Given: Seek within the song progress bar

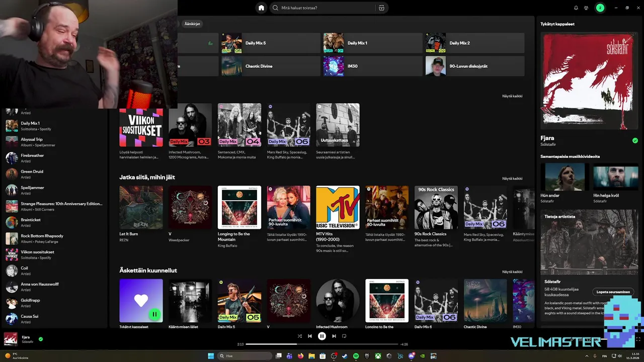Looking at the screenshot, I should coord(322,344).
